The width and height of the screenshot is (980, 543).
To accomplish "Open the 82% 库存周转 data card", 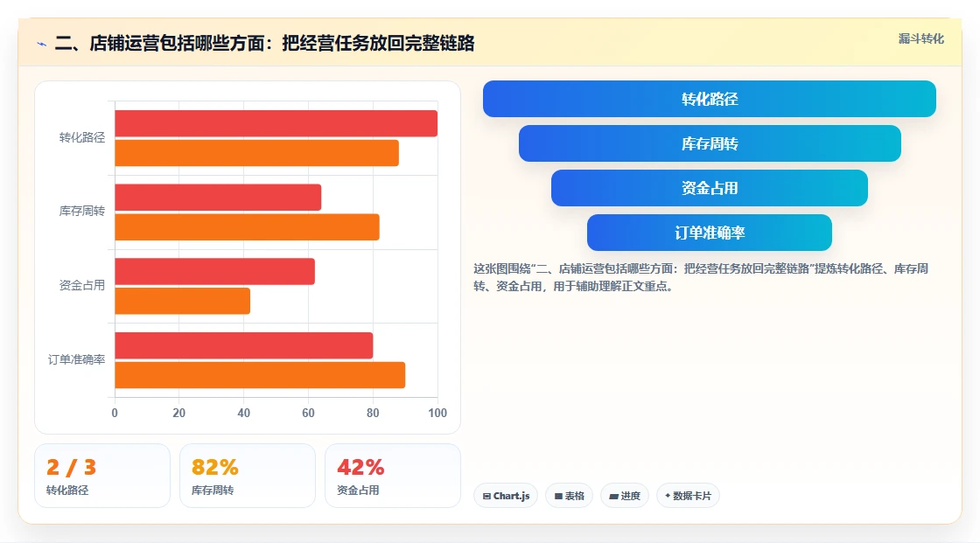I will point(248,476).
